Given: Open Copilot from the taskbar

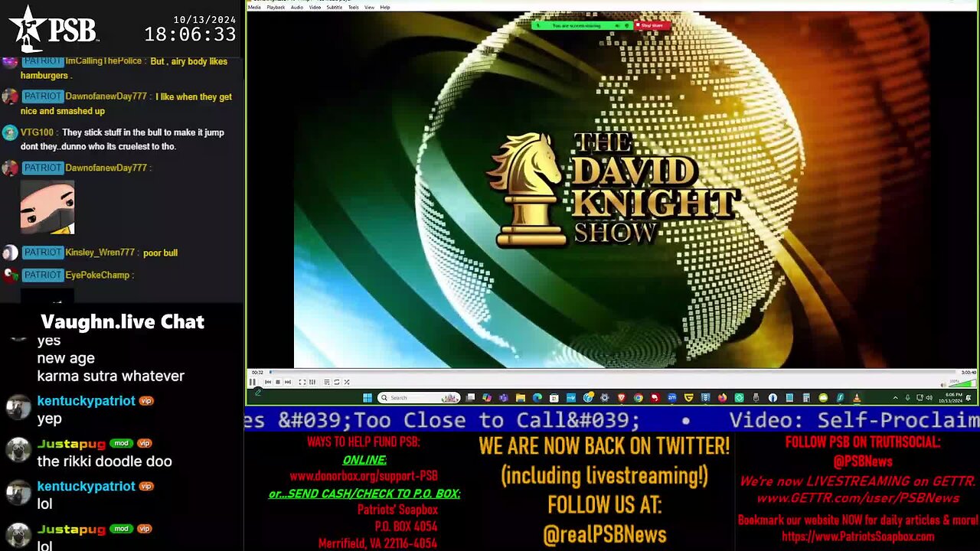Looking at the screenshot, I should click(x=487, y=397).
